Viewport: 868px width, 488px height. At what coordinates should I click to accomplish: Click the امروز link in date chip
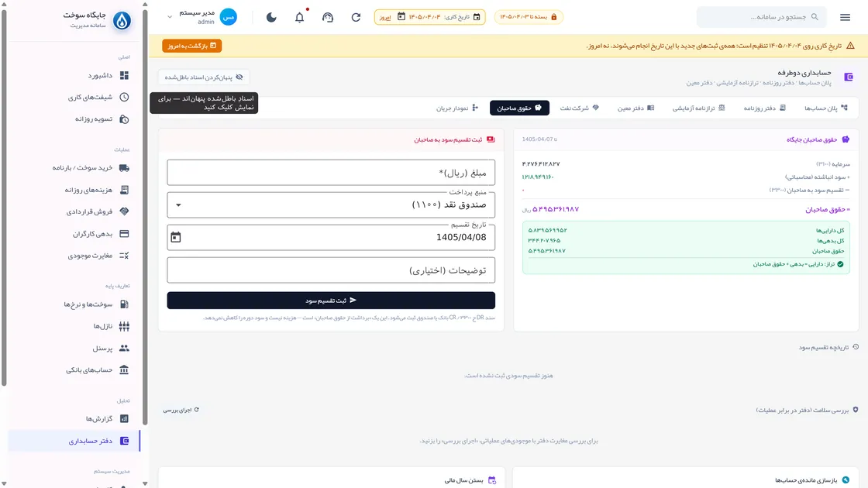pyautogui.click(x=385, y=17)
